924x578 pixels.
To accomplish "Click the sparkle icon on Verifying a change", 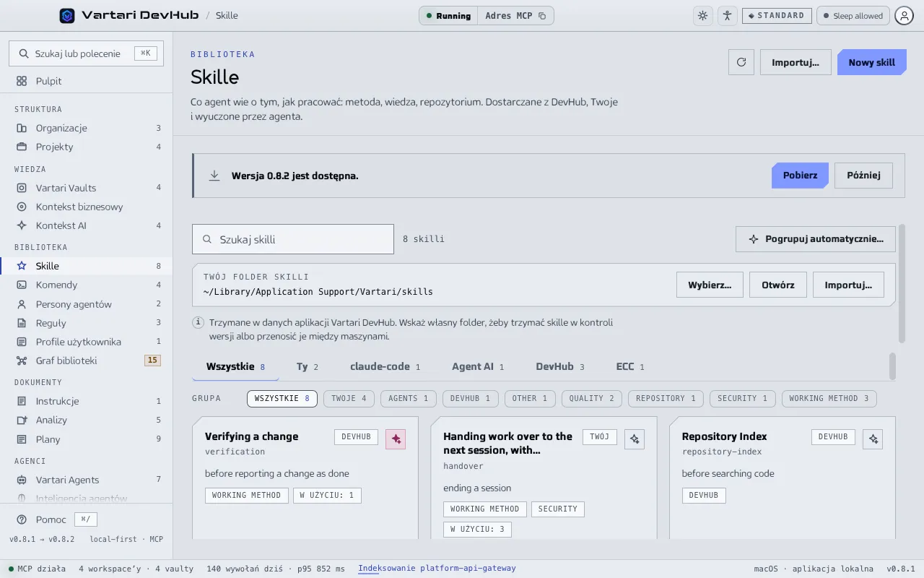I will coord(396,439).
